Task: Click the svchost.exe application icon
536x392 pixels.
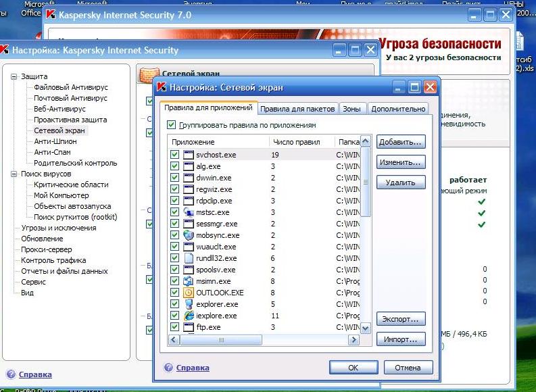Action: (189, 155)
